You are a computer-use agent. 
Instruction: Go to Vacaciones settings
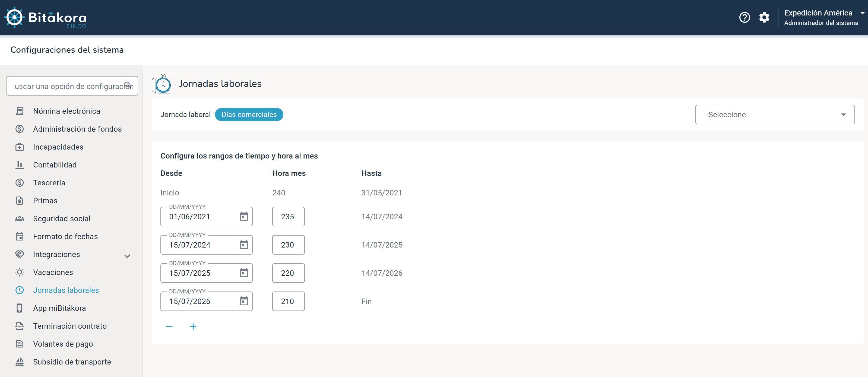53,272
